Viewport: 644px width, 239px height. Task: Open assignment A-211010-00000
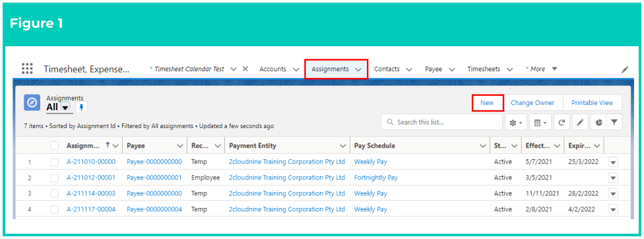(x=91, y=162)
